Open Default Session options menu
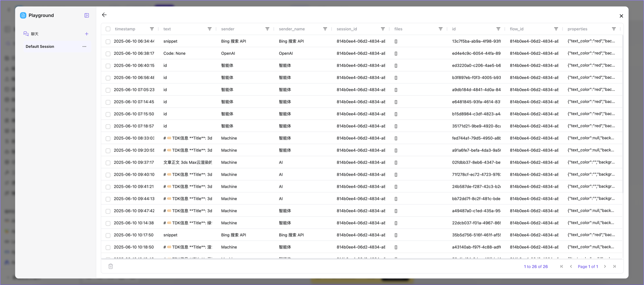This screenshot has width=644, height=285. 84,46
